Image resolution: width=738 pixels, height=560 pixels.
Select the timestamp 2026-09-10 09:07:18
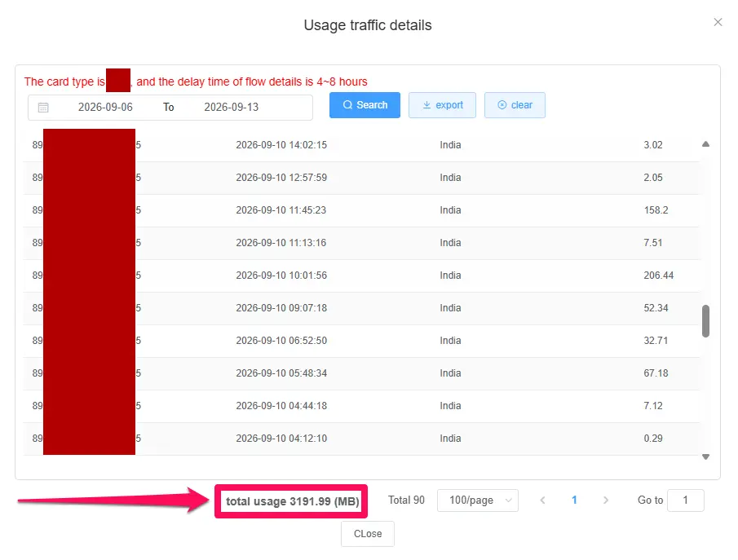[281, 308]
